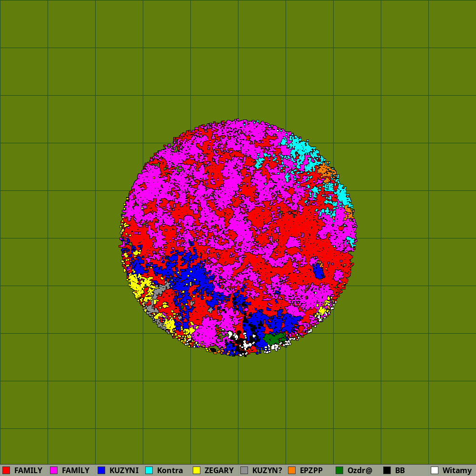This screenshot has width=476, height=476.
Task: Click the black BB legend swatch
Action: pyautogui.click(x=387, y=470)
